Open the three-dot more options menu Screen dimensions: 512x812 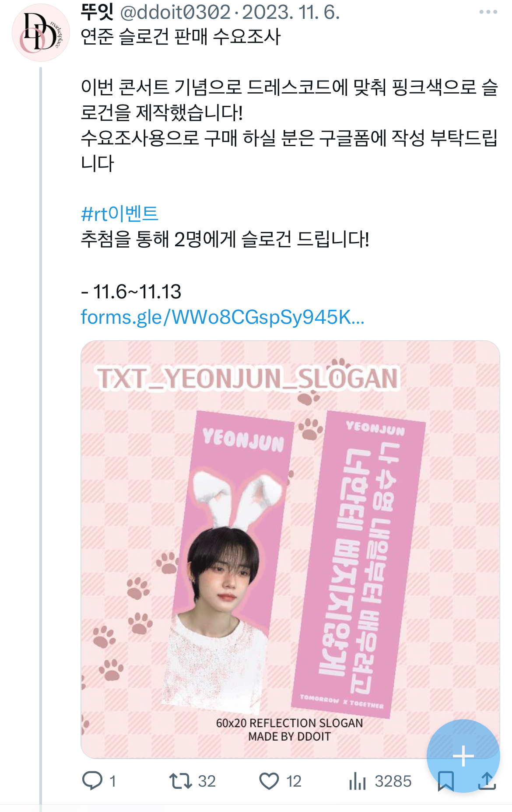click(x=488, y=12)
